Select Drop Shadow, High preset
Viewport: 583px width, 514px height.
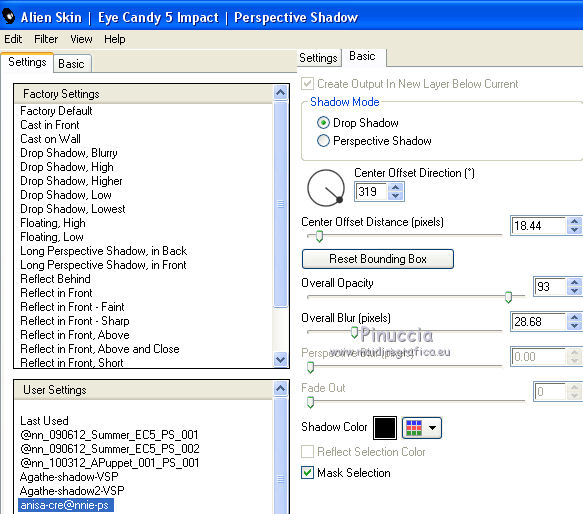pos(67,167)
